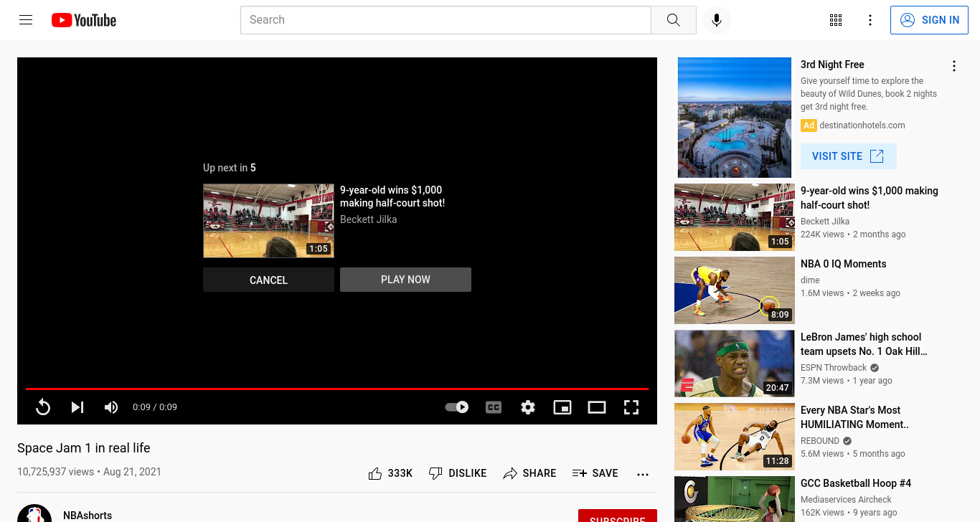Skip to the next video
This screenshot has height=522, width=980.
tap(77, 407)
